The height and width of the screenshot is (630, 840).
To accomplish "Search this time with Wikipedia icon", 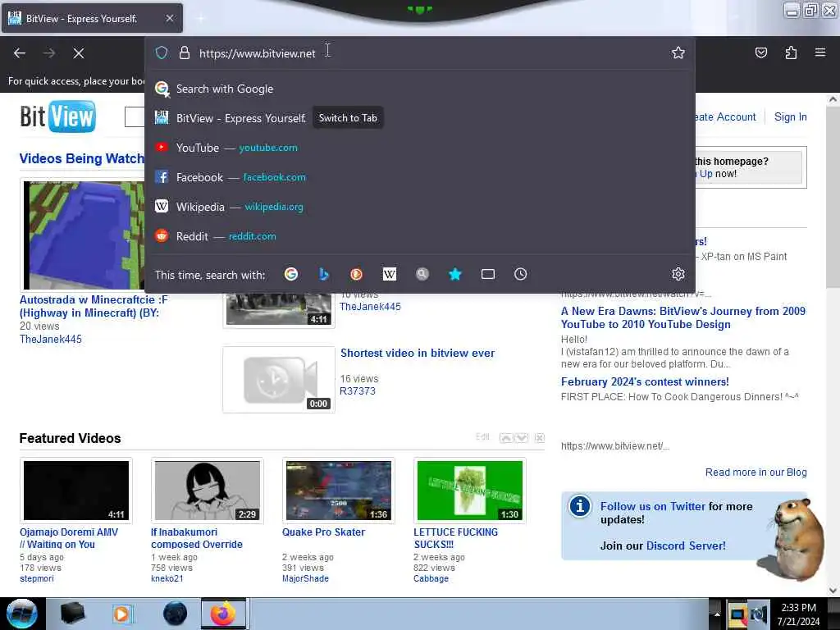I will coord(390,274).
